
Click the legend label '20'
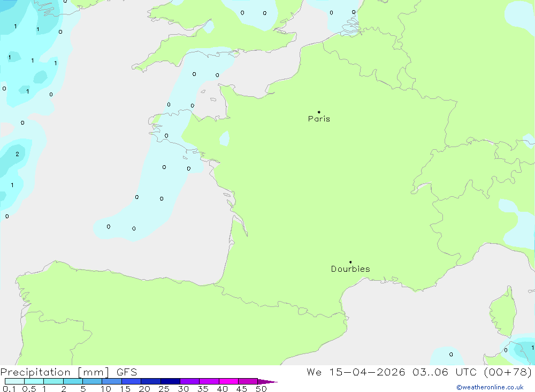144,389
